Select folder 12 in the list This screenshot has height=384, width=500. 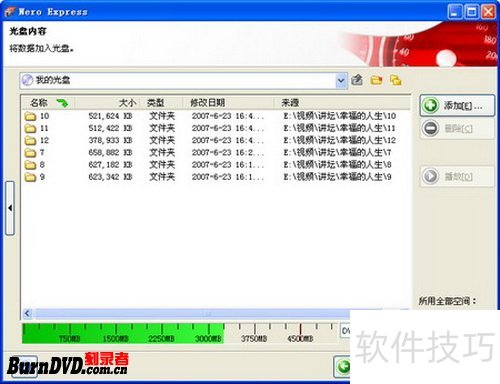pyautogui.click(x=37, y=140)
